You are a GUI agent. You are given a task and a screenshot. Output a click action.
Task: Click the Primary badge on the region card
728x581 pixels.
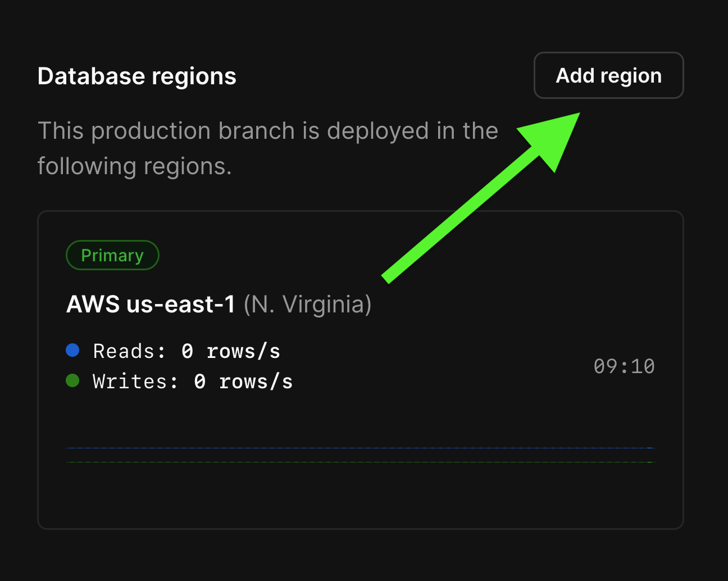(112, 255)
